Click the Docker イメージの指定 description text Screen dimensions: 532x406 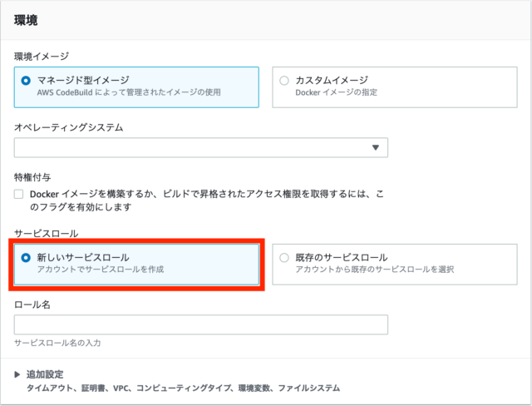pyautogui.click(x=336, y=92)
